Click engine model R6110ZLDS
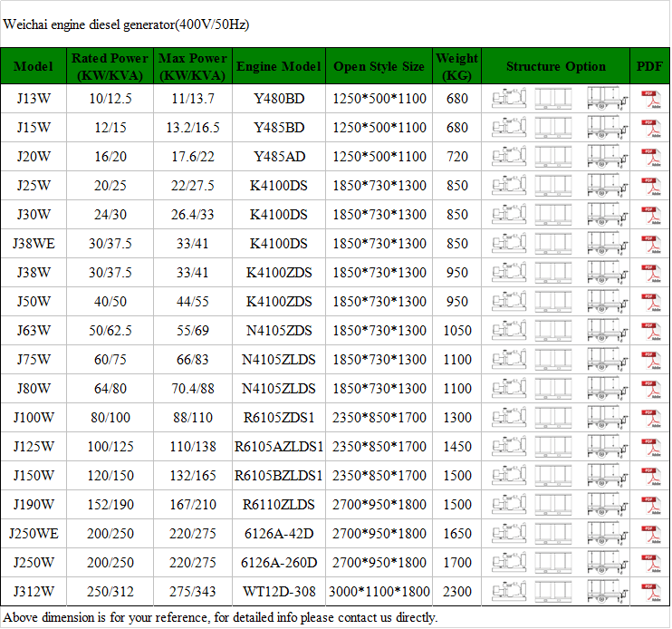 click(x=279, y=505)
